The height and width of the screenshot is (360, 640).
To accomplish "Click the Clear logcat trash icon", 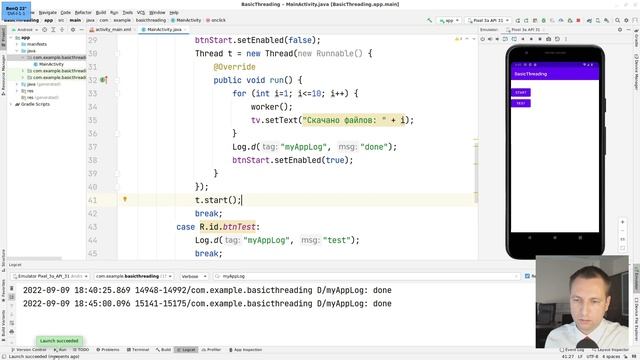I will (11, 289).
